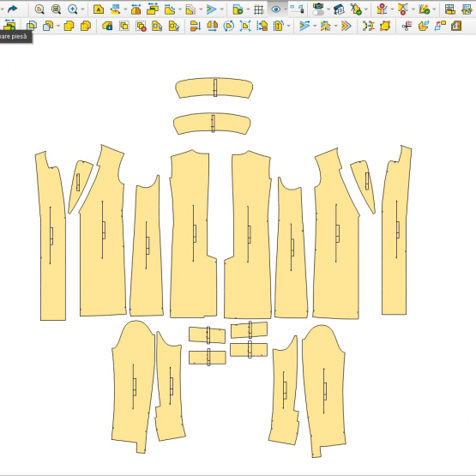Image resolution: width=476 pixels, height=476 pixels.
Task: Click the triple chevron grading arrows icon
Action: (x=346, y=26)
